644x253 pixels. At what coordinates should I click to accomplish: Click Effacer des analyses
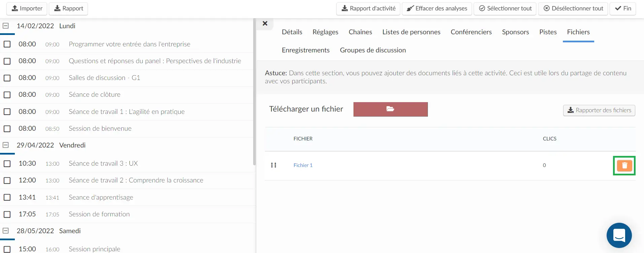pos(437,8)
